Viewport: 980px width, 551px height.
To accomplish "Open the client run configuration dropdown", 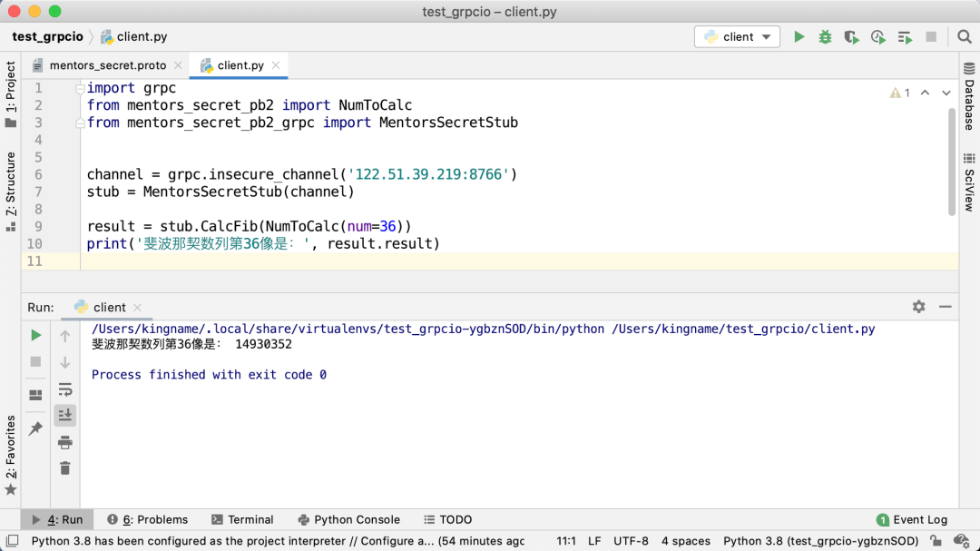I will [737, 37].
